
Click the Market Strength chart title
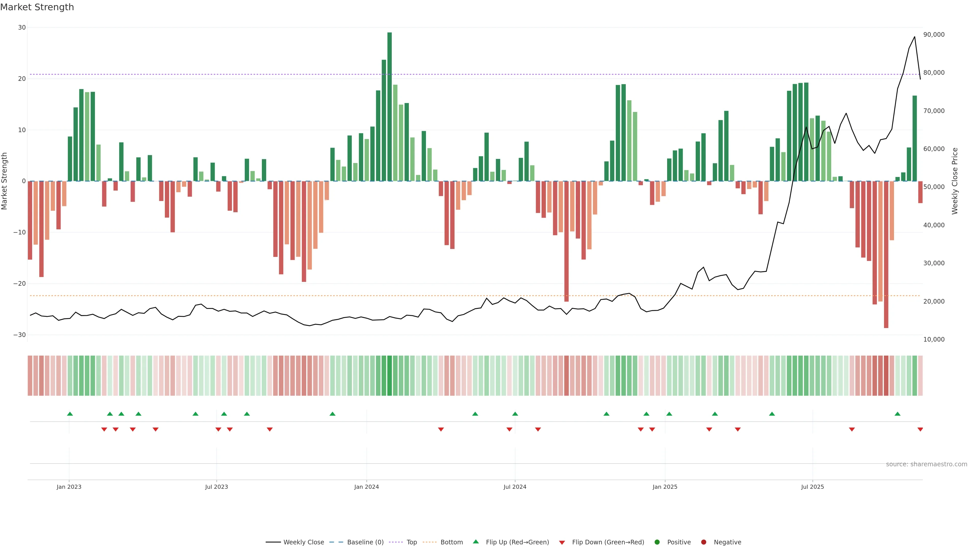pos(37,7)
